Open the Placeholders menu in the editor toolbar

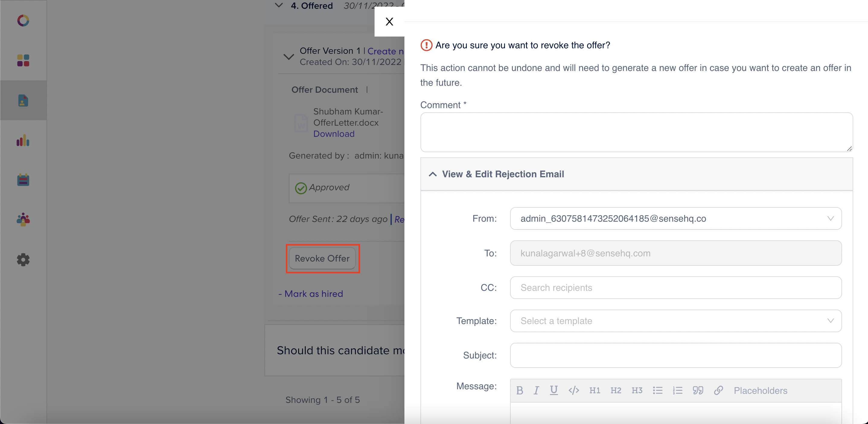click(761, 390)
